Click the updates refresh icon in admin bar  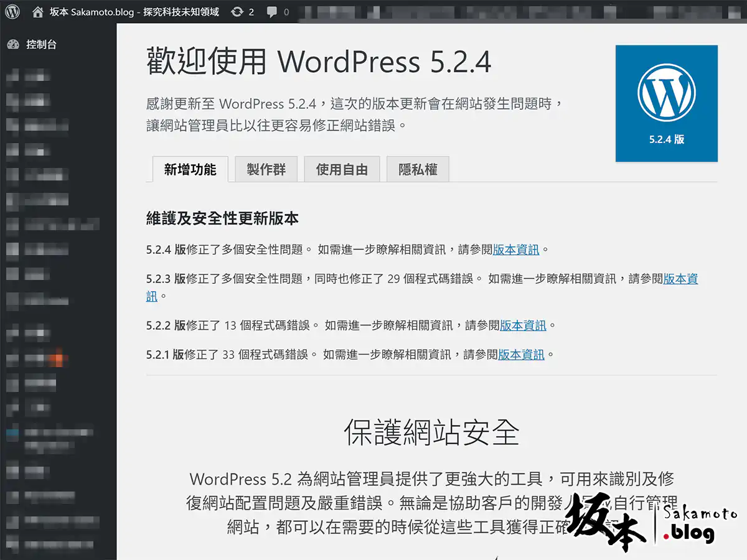coord(237,12)
